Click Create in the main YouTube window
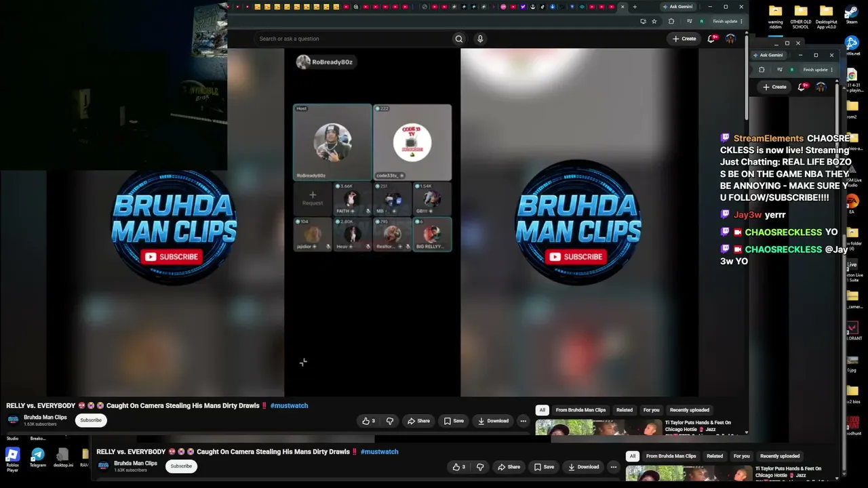This screenshot has width=868, height=488. pos(684,39)
